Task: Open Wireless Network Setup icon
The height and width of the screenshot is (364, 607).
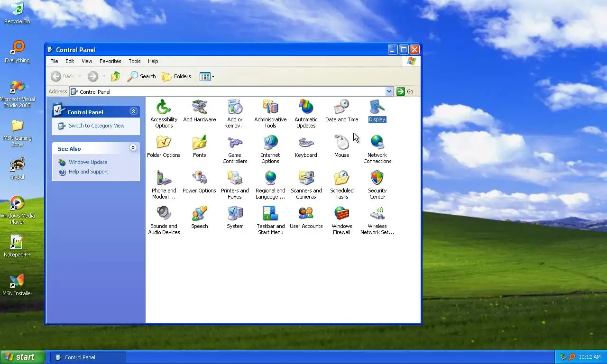Action: tap(377, 220)
